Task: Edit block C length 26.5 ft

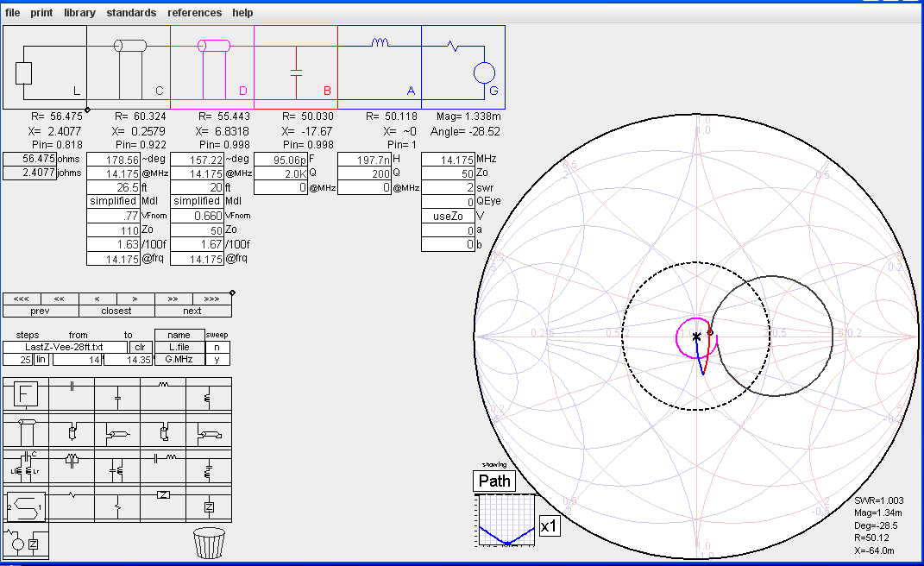Action: point(114,187)
